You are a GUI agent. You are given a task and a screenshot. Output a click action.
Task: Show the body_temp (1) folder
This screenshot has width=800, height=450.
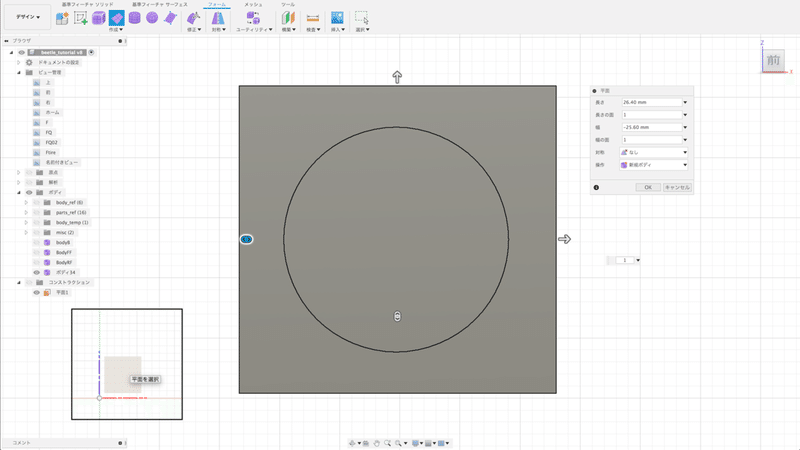tap(37, 222)
